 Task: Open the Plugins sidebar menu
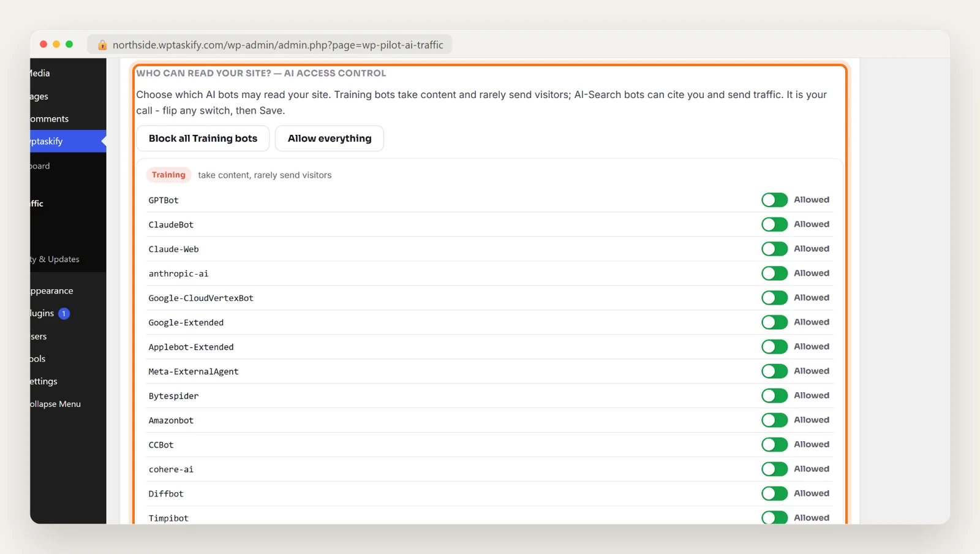click(42, 314)
